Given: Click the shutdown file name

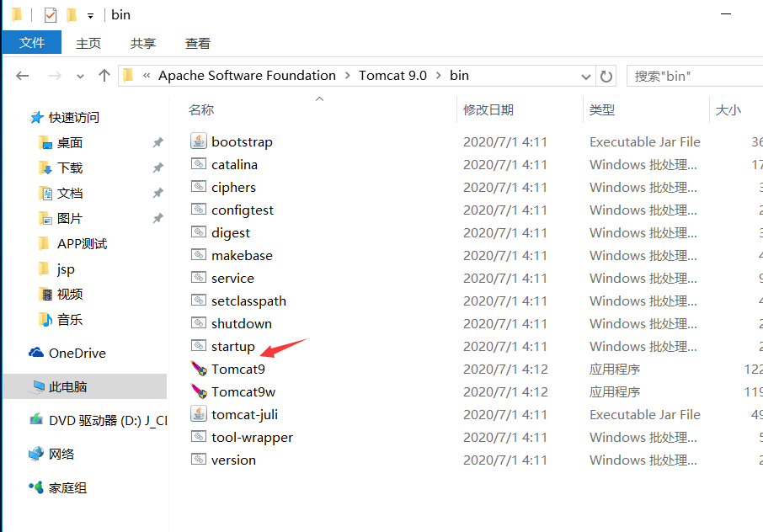Looking at the screenshot, I should point(242,323).
